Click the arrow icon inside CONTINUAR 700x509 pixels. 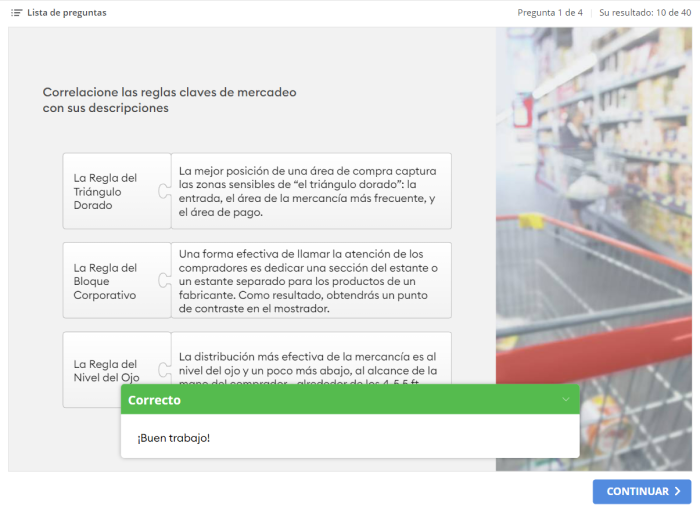point(678,492)
